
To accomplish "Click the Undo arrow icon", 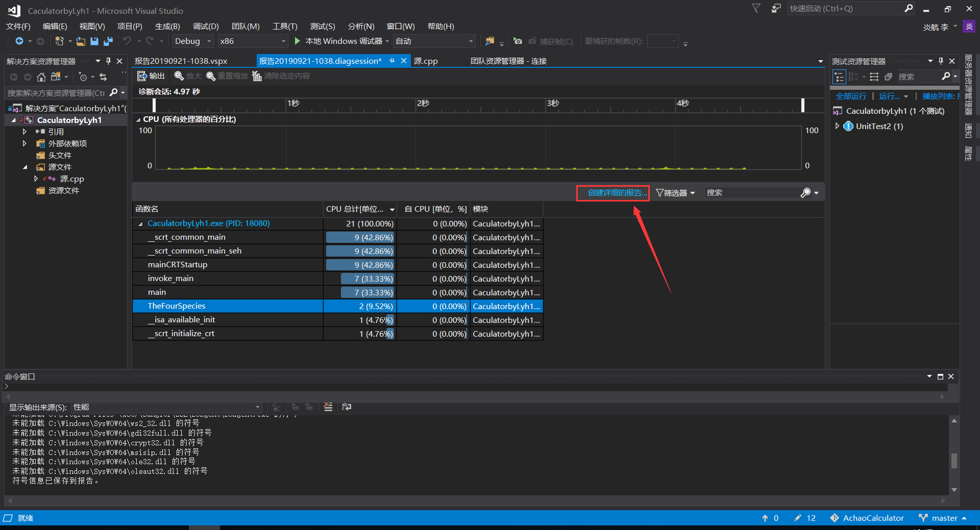I will (127, 41).
